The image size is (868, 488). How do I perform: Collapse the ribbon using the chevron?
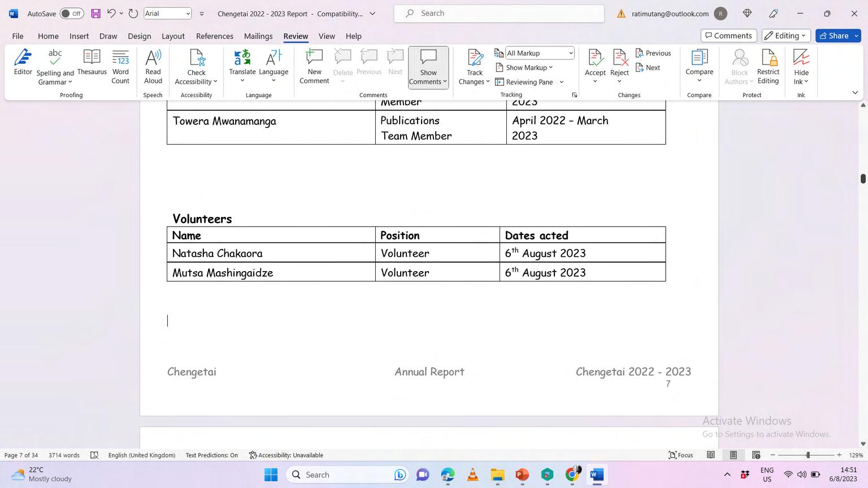click(855, 93)
